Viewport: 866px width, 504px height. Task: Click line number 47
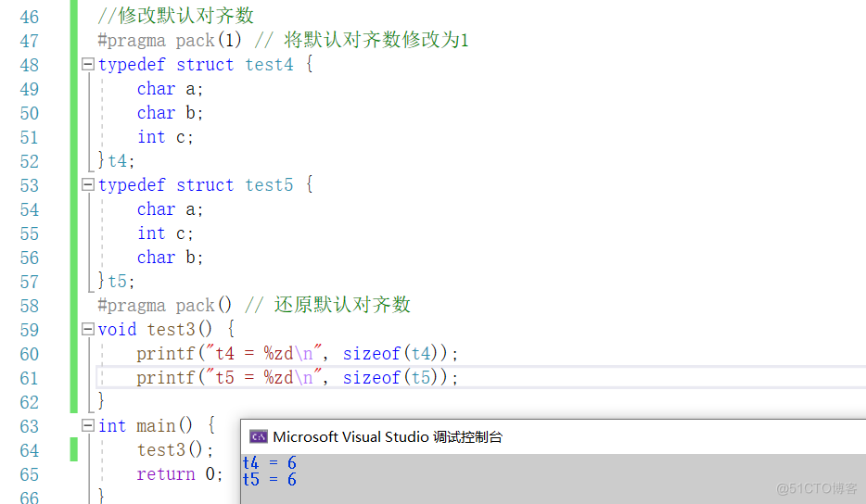coord(30,41)
